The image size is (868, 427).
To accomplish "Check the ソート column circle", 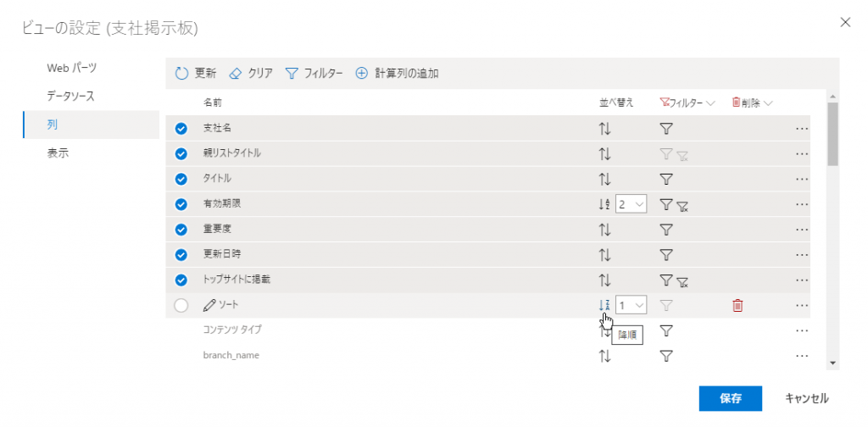I will click(181, 306).
